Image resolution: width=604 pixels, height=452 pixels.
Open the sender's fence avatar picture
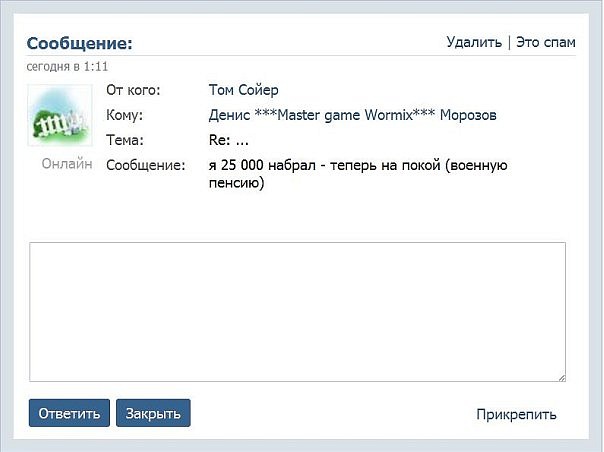pyautogui.click(x=60, y=115)
